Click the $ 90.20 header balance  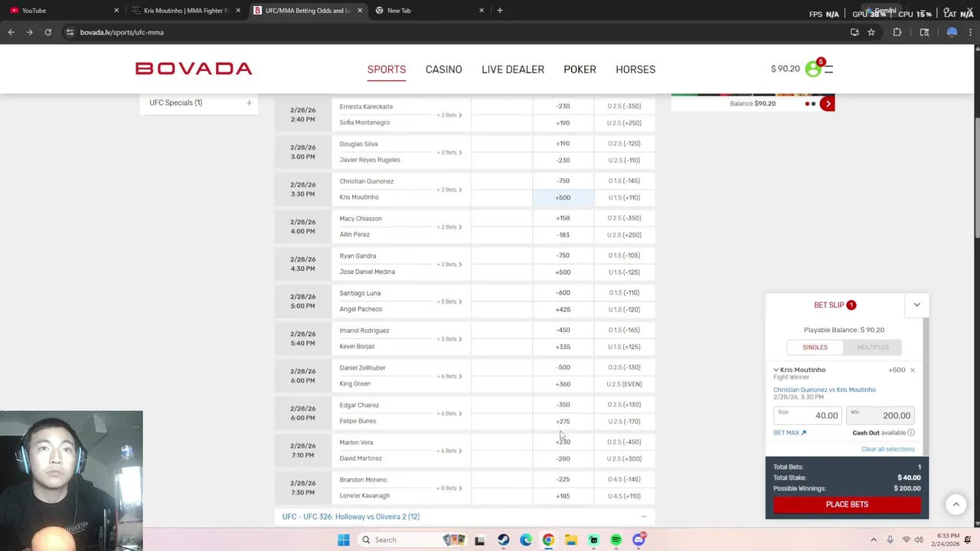coord(785,69)
